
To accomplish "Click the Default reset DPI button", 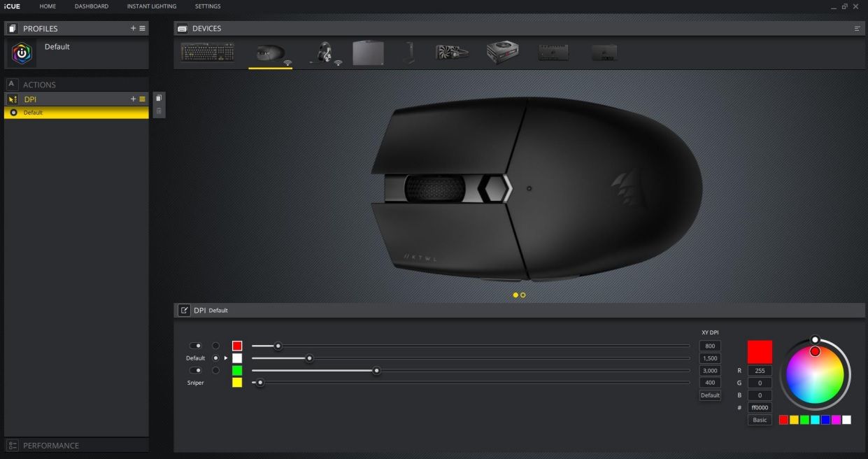I will [x=710, y=395].
